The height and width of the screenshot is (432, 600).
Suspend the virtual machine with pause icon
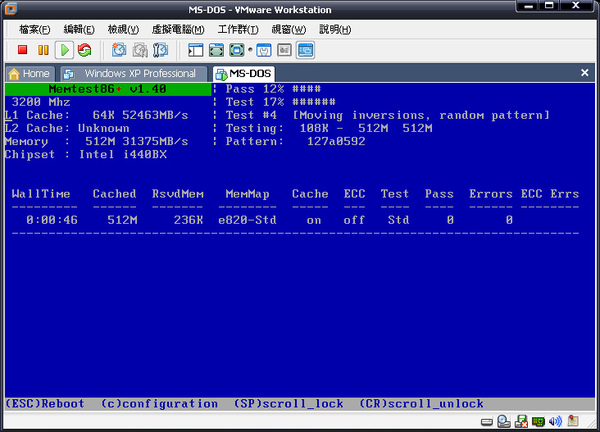pyautogui.click(x=43, y=50)
